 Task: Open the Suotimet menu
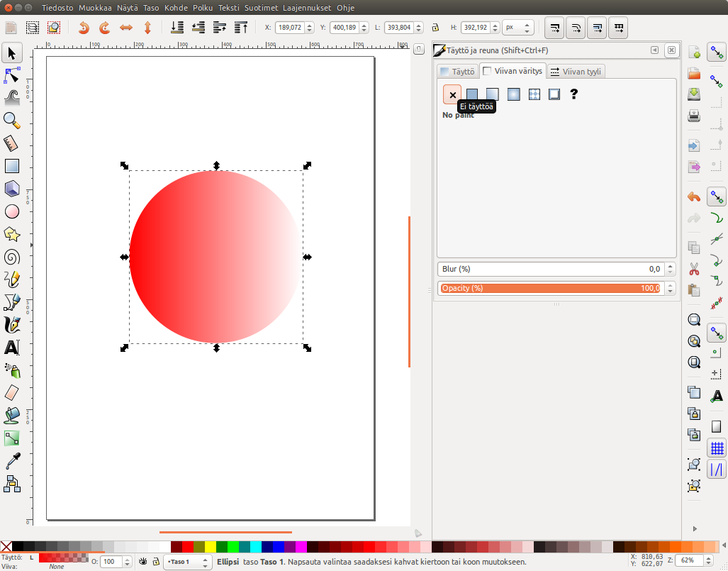coord(262,8)
